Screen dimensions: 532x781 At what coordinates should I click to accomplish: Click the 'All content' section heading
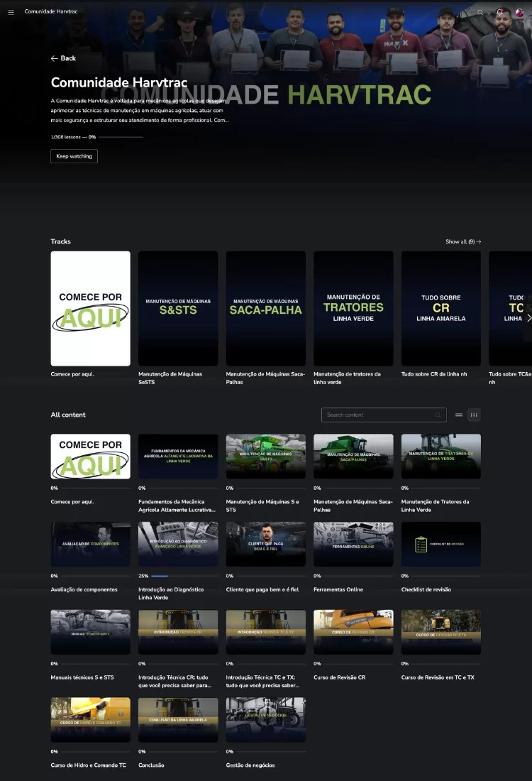68,415
